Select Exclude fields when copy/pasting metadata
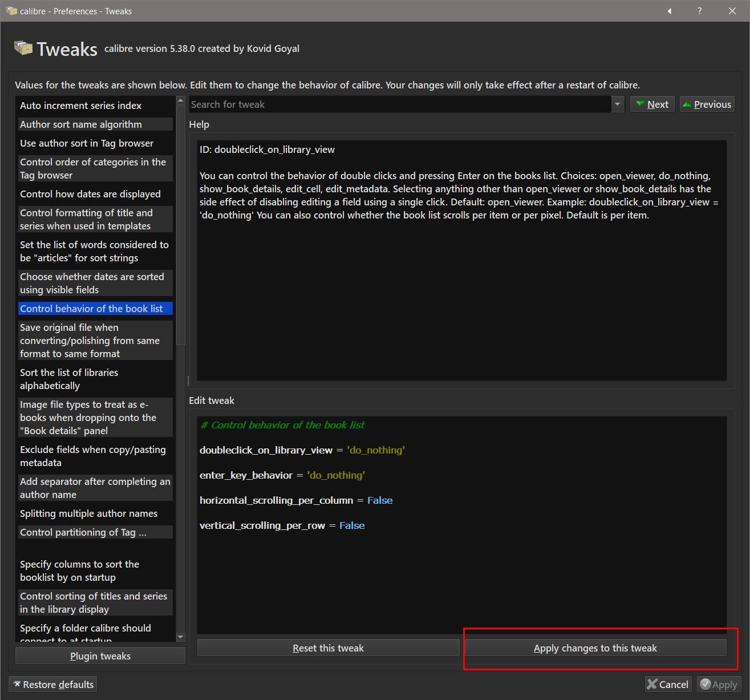The height and width of the screenshot is (700, 750). 95,456
